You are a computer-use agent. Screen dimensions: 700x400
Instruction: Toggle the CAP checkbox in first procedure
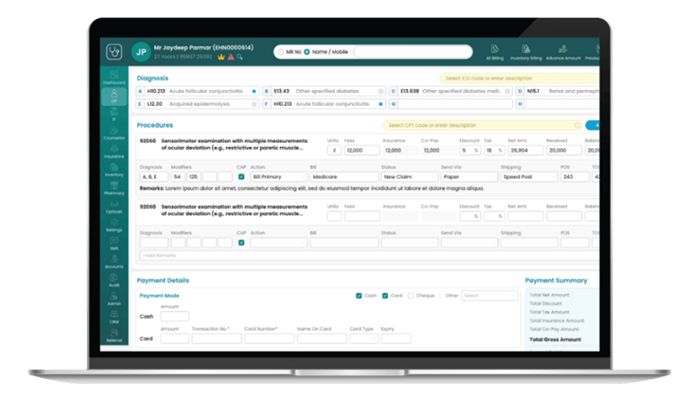pos(241,177)
